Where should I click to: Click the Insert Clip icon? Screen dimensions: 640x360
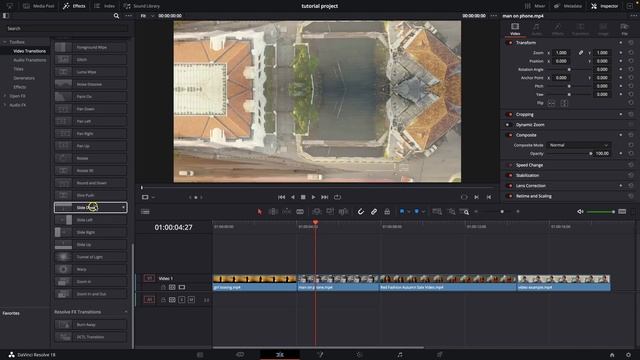click(x=316, y=211)
